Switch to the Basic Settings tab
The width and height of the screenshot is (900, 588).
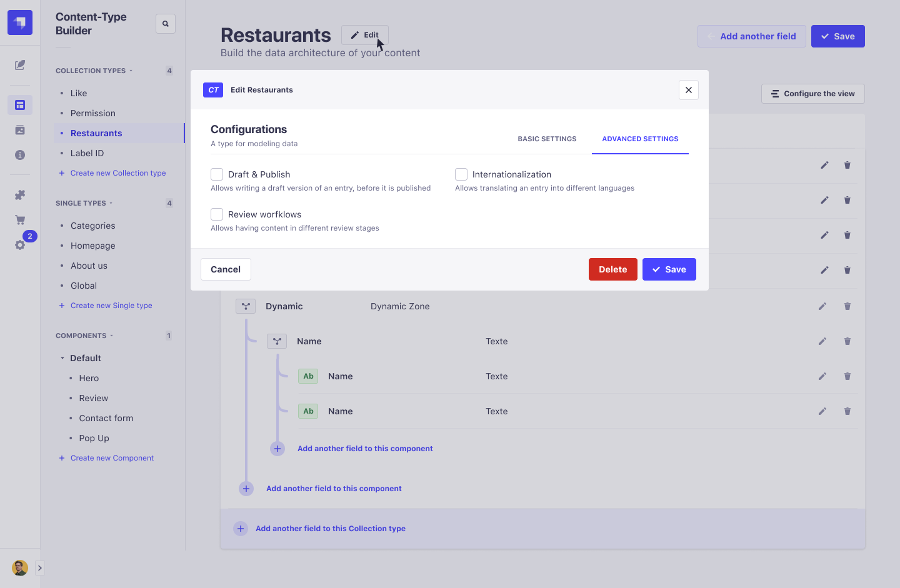tap(547, 139)
